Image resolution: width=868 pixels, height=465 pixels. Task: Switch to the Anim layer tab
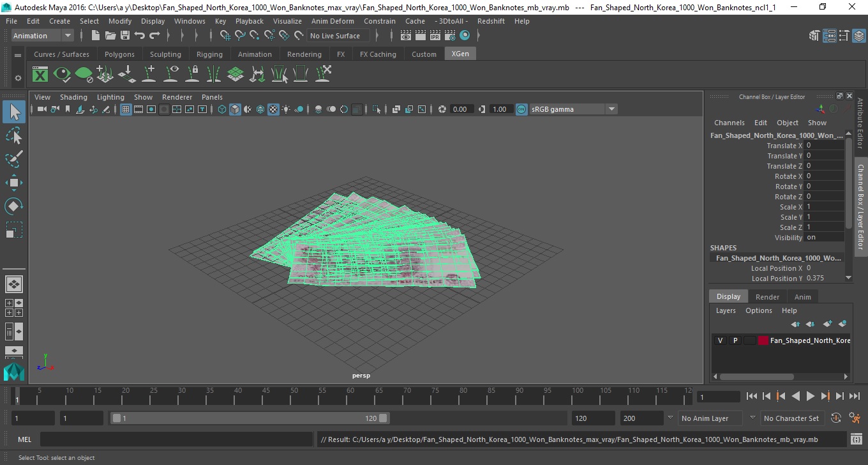click(802, 297)
